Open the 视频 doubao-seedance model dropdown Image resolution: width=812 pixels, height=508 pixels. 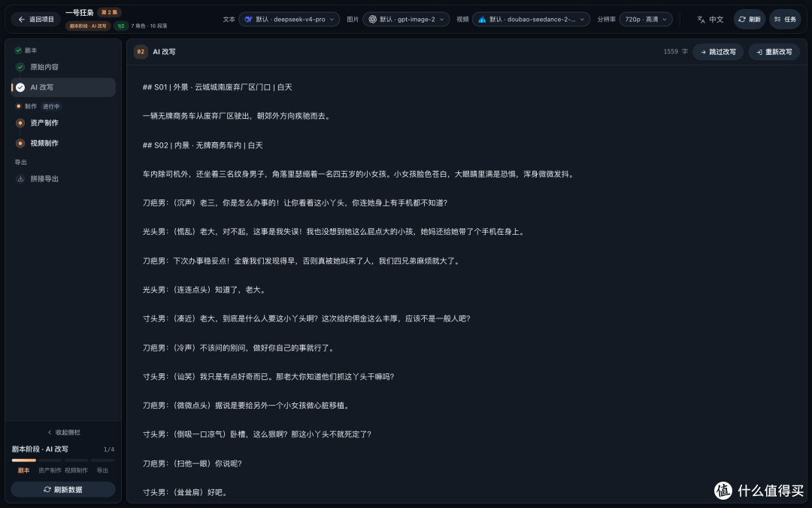pyautogui.click(x=531, y=19)
